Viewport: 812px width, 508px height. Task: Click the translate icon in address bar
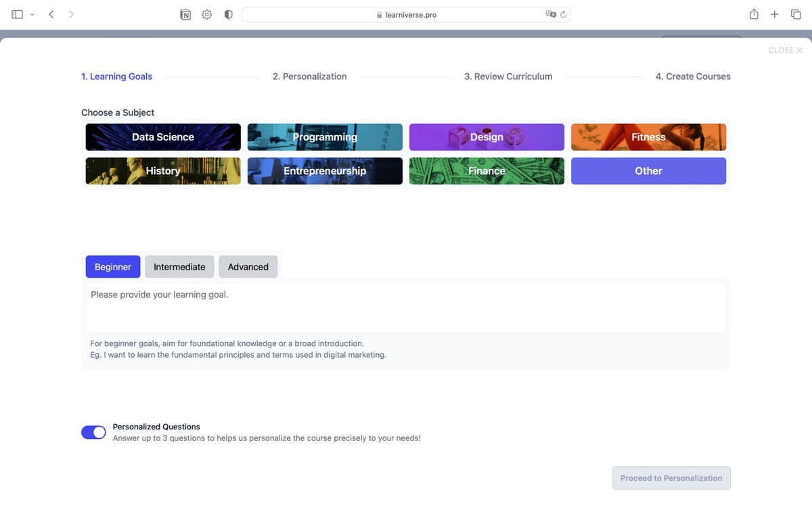click(x=551, y=14)
